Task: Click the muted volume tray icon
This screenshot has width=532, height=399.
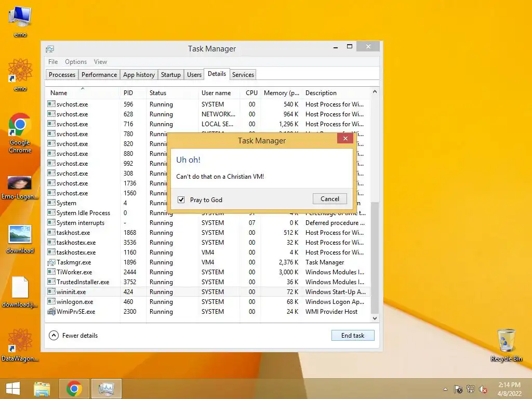Action: click(483, 389)
